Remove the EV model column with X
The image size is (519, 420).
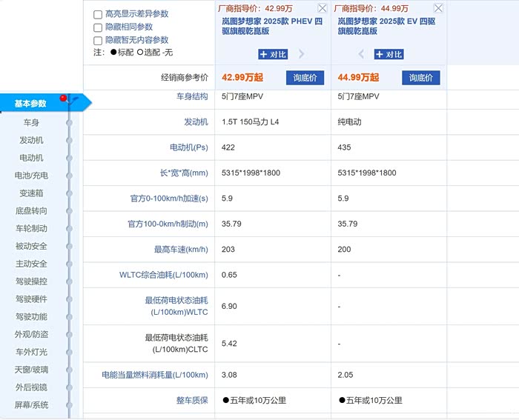pyautogui.click(x=438, y=8)
